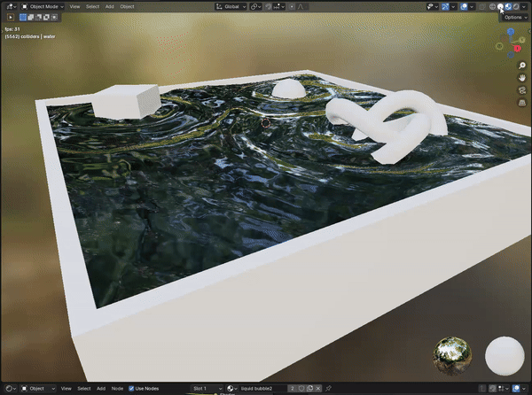Open the transform pivot point dropdown
Viewport: 532px width, 395px height.
[256, 6]
